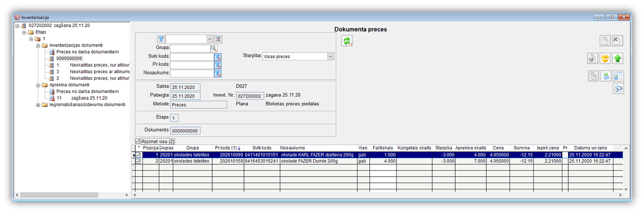
Task: Collapse the 'Aprekina dokumenti' tree node
Action: pos(38,85)
